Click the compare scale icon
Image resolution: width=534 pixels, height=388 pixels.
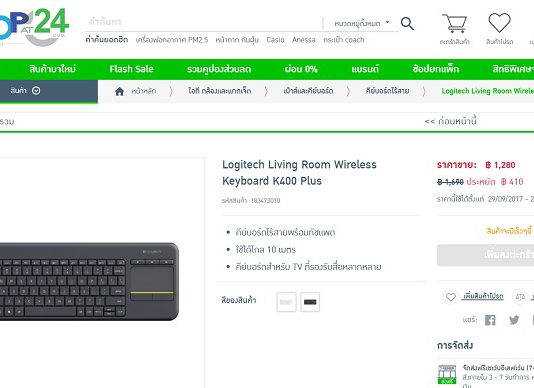click(x=520, y=297)
